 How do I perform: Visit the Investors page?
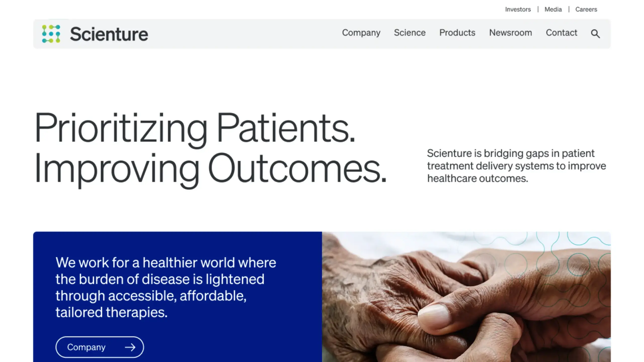pos(518,9)
